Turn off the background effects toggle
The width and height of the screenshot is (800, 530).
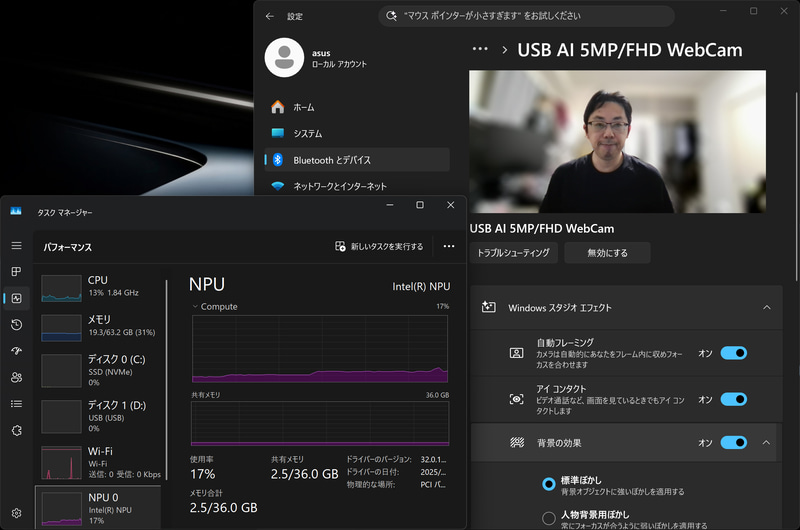(734, 442)
